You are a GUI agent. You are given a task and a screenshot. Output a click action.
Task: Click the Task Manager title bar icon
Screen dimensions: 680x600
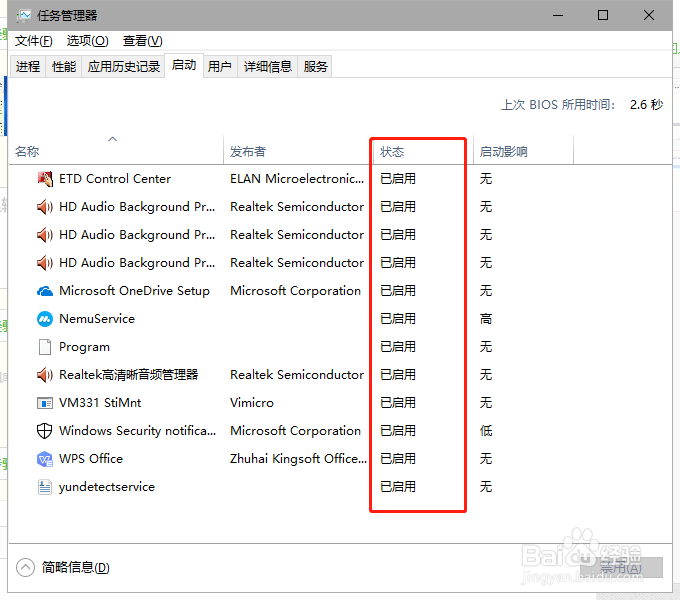click(23, 16)
